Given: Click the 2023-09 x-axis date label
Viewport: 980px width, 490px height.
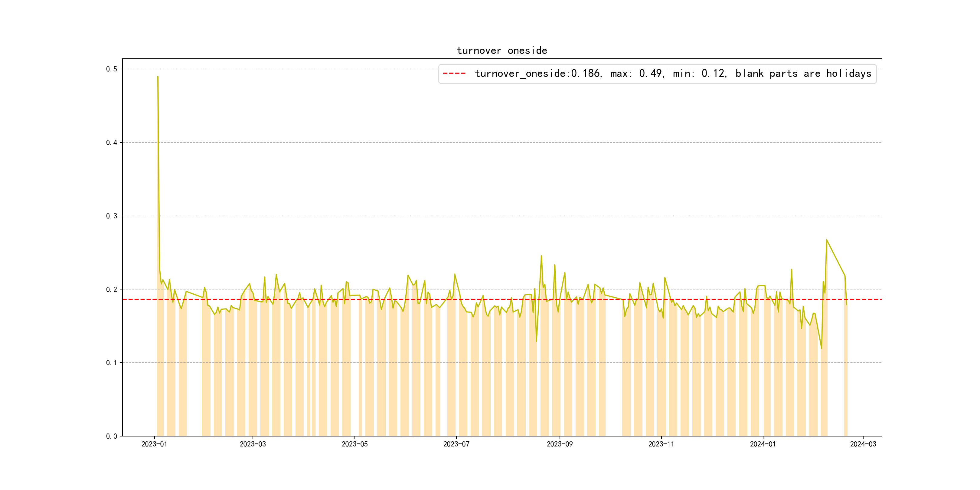Looking at the screenshot, I should (x=559, y=444).
